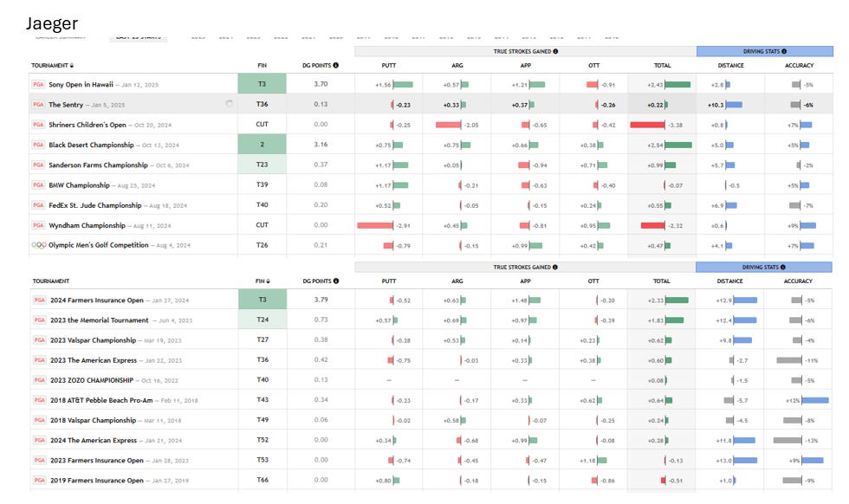Open the Sony Open in Hawaii tournament link
The image size is (849, 504).
(81, 85)
